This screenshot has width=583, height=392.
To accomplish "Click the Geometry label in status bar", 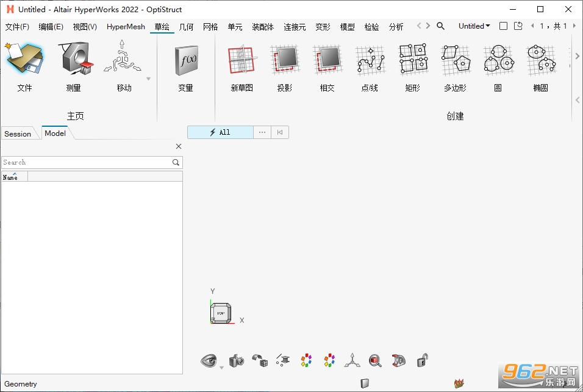I will (x=21, y=384).
